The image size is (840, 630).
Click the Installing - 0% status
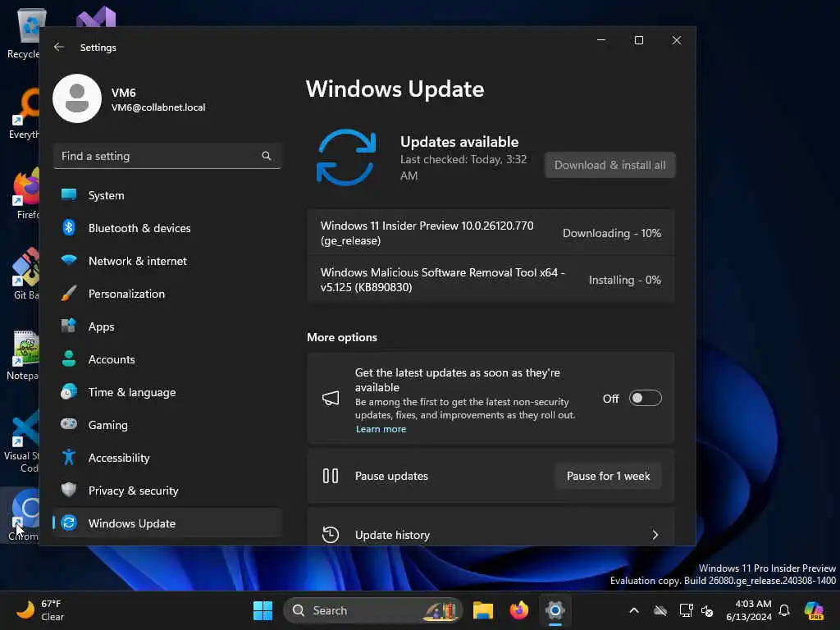624,280
